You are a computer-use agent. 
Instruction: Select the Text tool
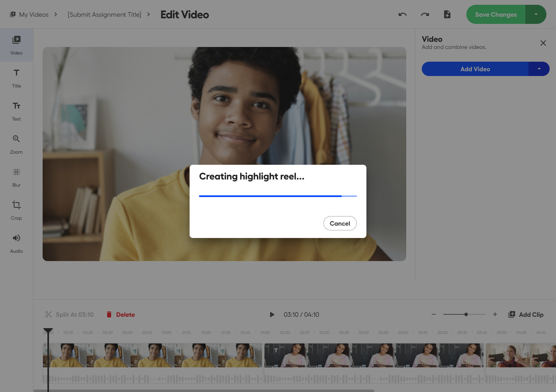(16, 111)
